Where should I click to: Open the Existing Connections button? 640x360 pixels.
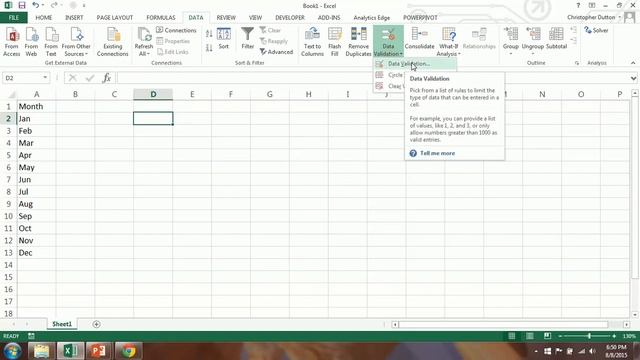[x=113, y=42]
